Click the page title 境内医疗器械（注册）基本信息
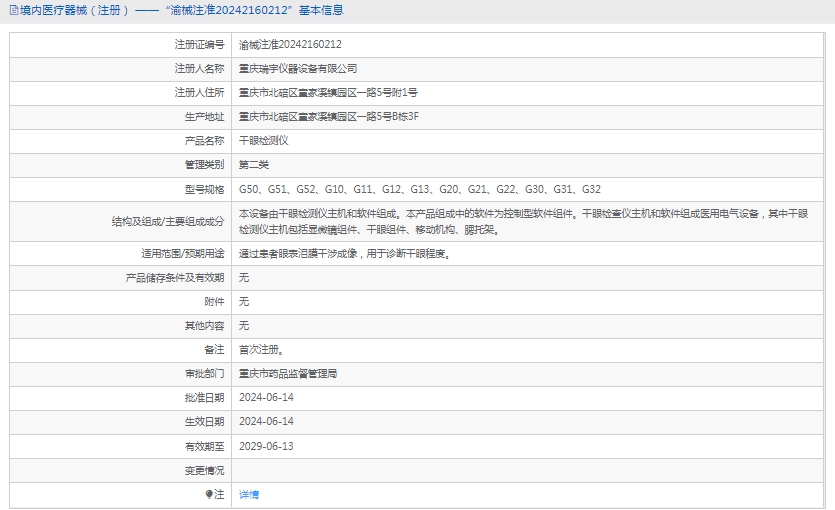 pos(180,11)
